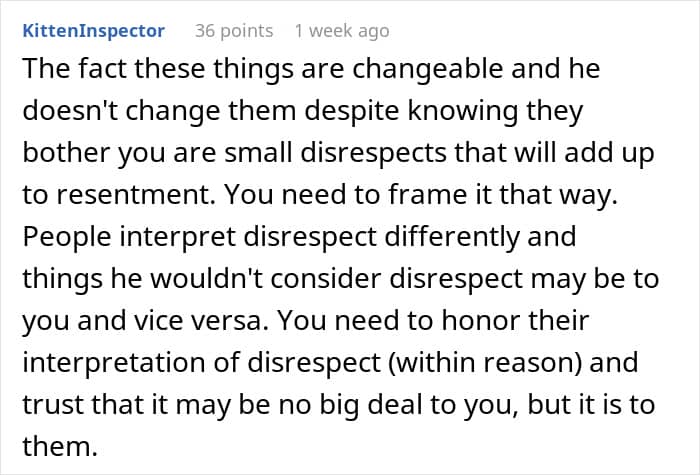Click the 36 points score label
The image size is (700, 475).
234,31
